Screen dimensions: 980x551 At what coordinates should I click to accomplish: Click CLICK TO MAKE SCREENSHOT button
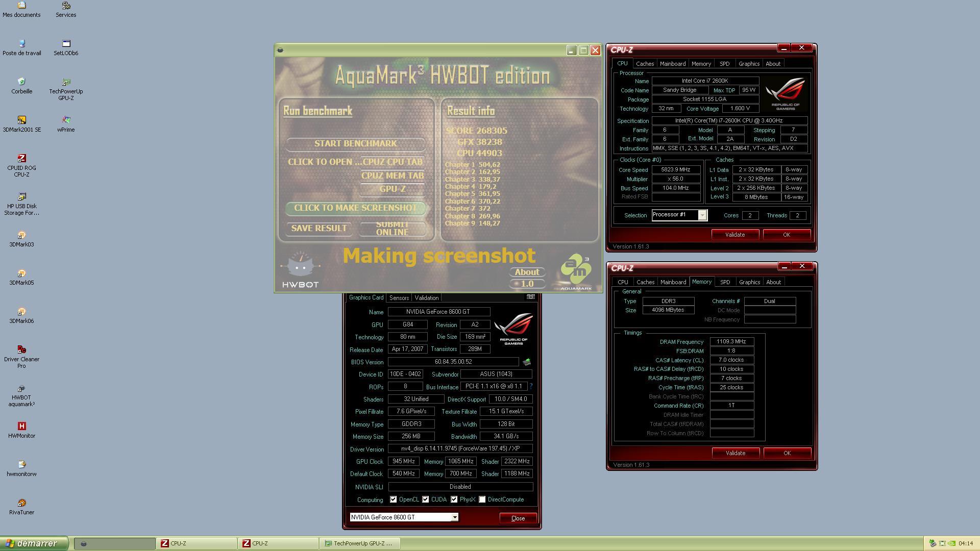click(x=355, y=208)
